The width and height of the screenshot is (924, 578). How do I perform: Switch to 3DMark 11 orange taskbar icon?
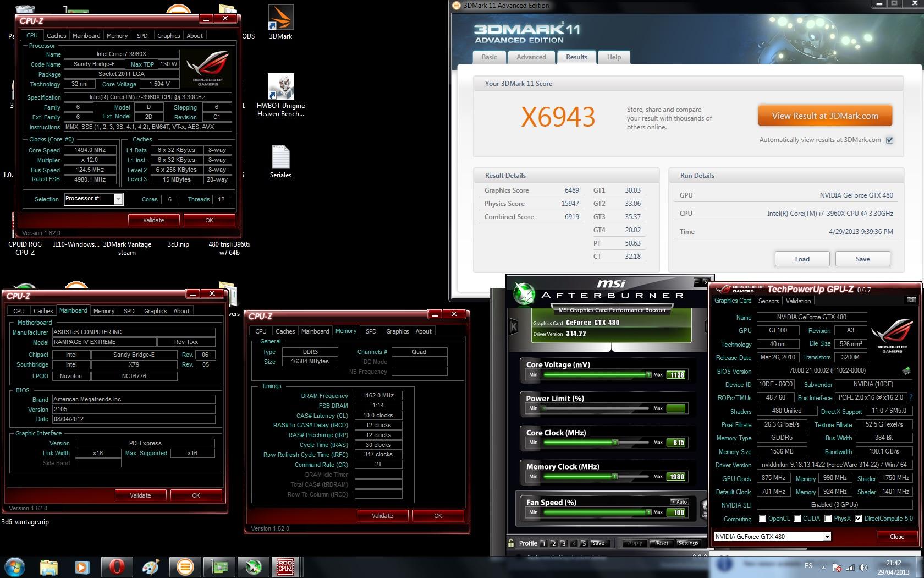(x=185, y=567)
